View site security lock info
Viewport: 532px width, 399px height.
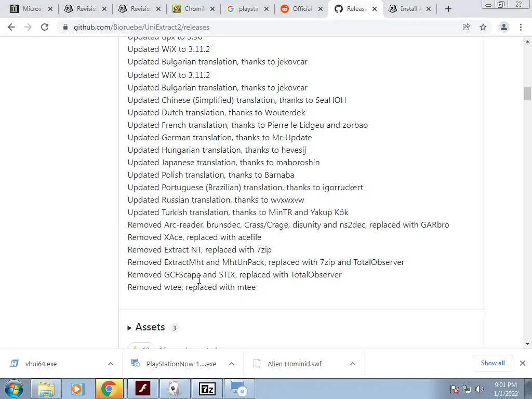pos(65,27)
